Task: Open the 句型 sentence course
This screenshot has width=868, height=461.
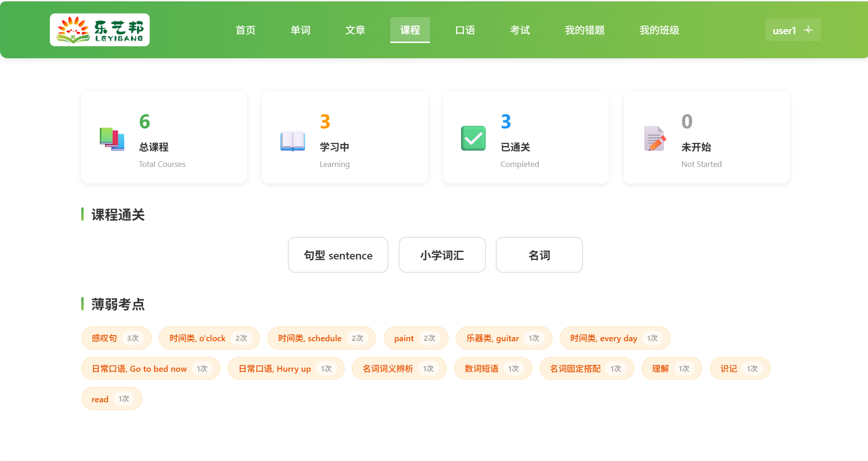Action: point(338,255)
